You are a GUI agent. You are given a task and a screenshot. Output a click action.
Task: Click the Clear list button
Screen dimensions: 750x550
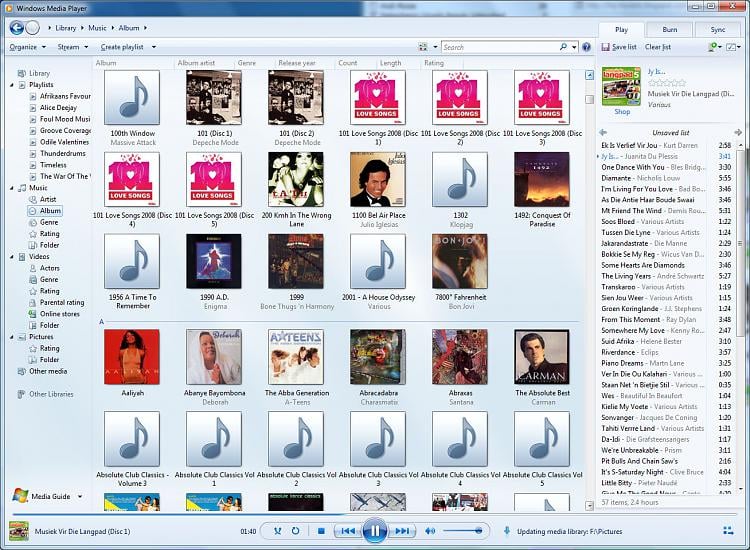tap(658, 47)
